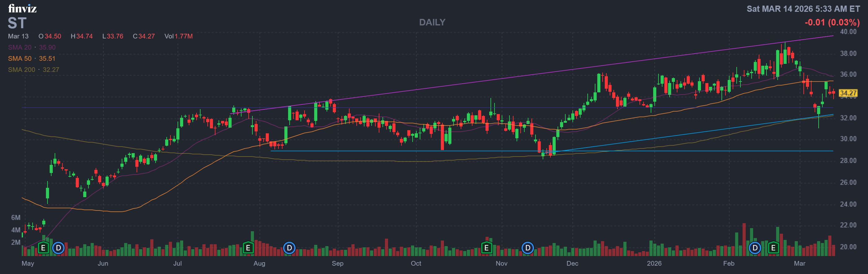868x274 pixels.
Task: Click the February dividend marker
Action: click(x=755, y=248)
